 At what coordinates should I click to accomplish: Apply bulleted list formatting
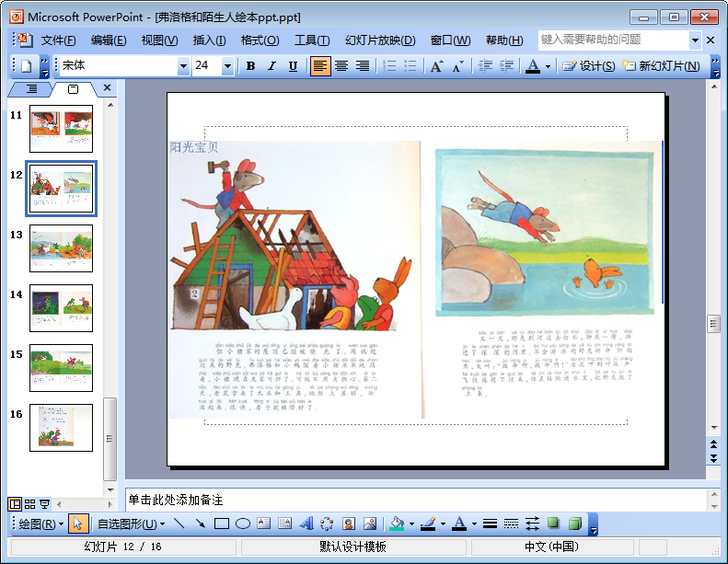tap(410, 66)
